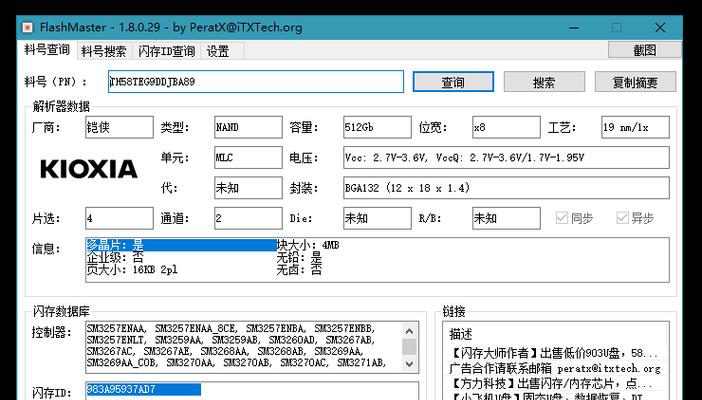Click the 块大小: 4MB info text

(308, 245)
